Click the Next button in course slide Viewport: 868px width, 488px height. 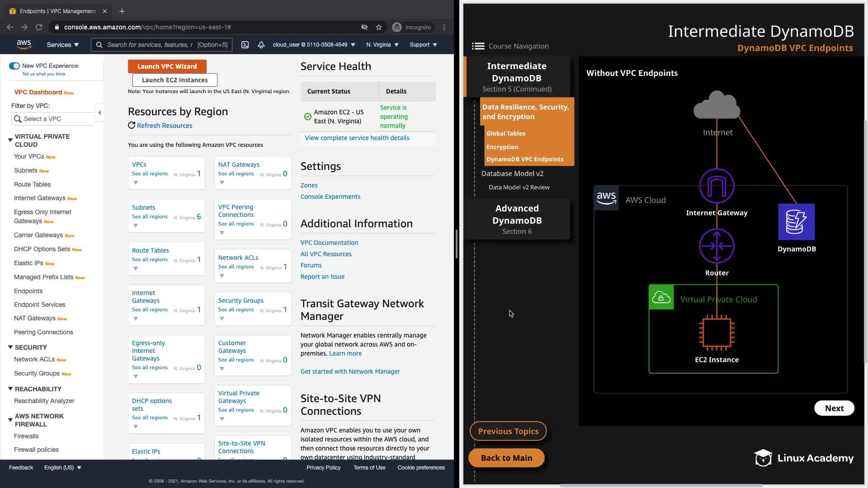coord(834,408)
